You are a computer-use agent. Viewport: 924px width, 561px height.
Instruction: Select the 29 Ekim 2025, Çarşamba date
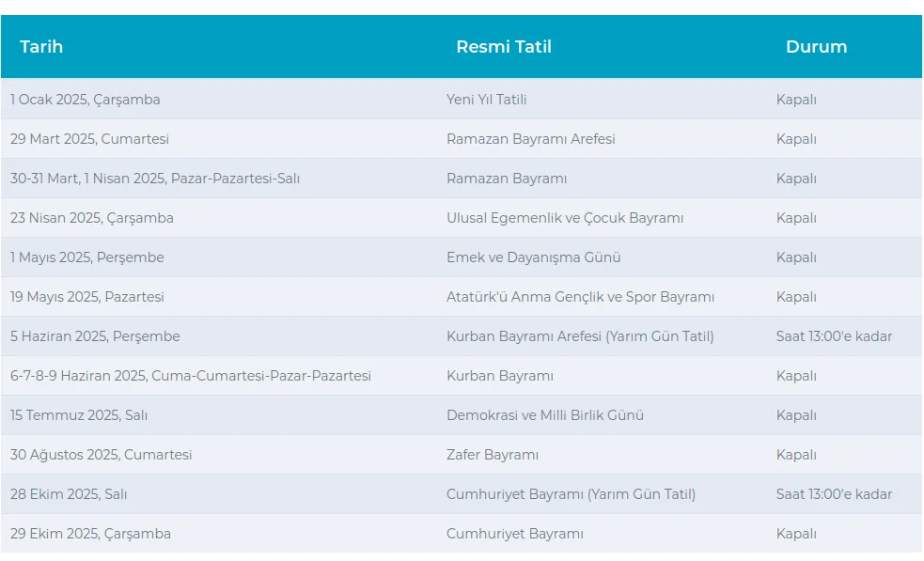91,534
